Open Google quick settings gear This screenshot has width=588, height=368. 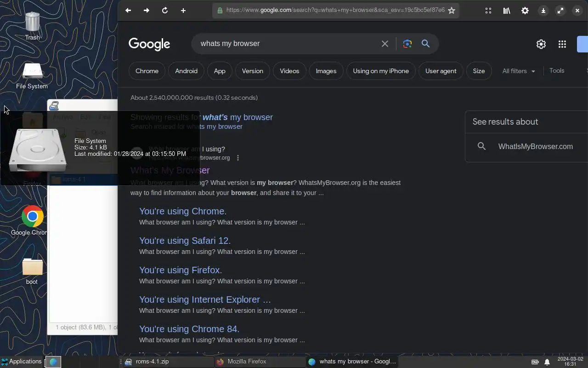(541, 44)
